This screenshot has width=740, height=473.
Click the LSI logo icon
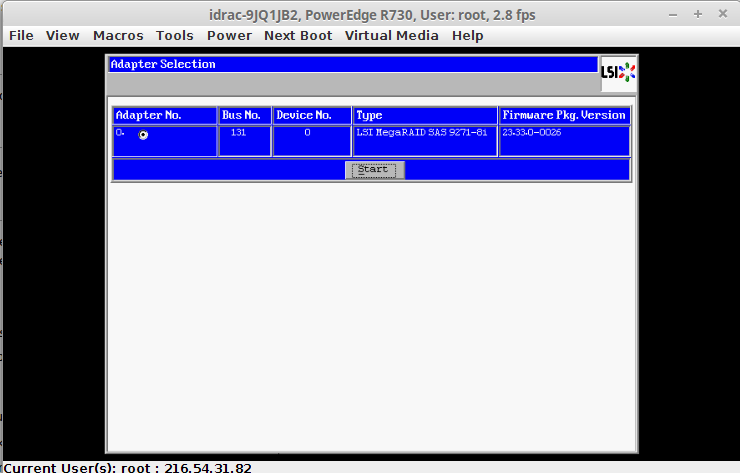point(618,72)
